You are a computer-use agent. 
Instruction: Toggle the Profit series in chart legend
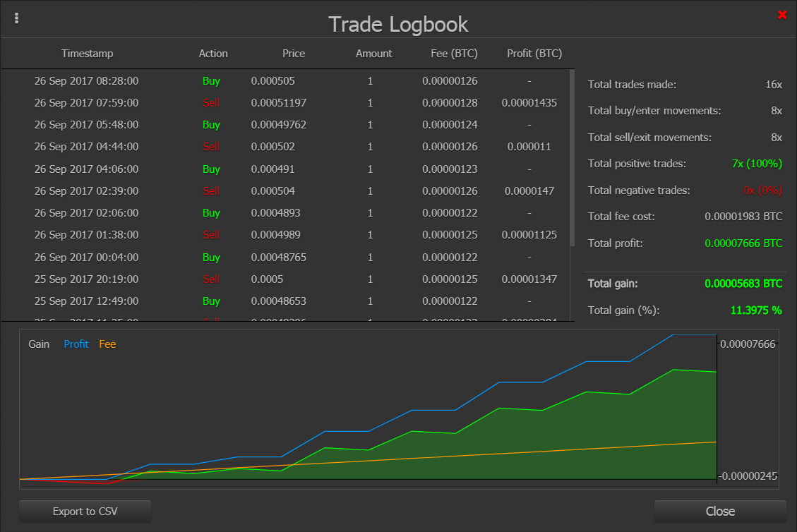point(76,344)
